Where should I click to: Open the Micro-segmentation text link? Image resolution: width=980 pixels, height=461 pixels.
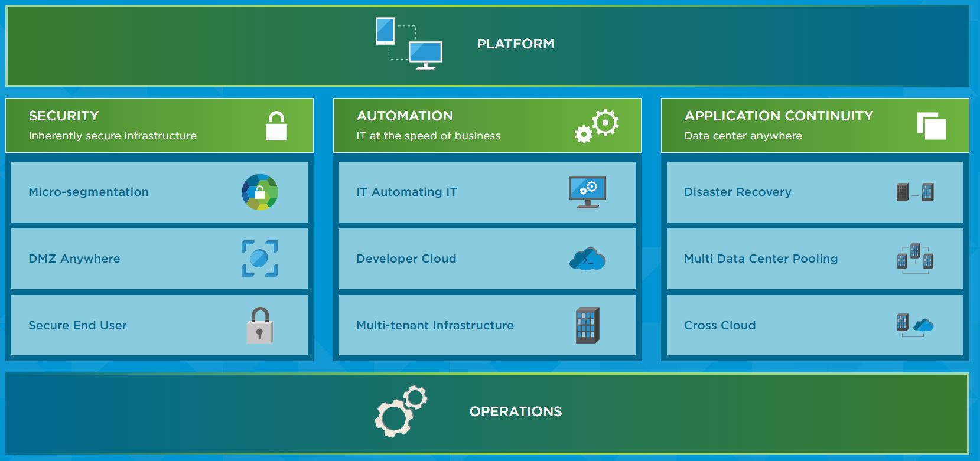pos(89,192)
